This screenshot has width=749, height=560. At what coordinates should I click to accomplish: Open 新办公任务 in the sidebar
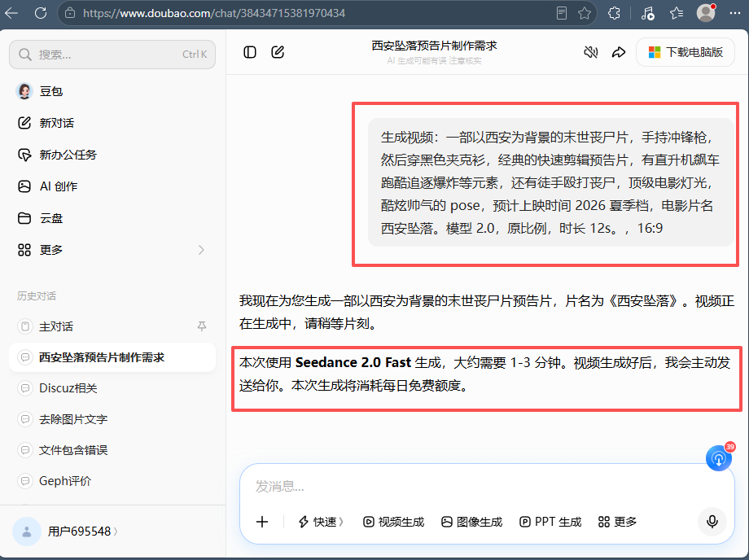(x=112, y=155)
